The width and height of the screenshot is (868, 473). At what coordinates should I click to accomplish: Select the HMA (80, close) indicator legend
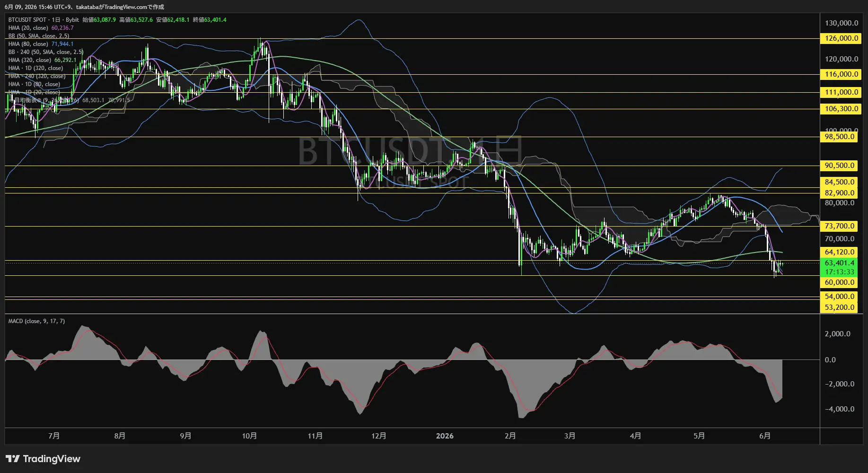pyautogui.click(x=28, y=44)
